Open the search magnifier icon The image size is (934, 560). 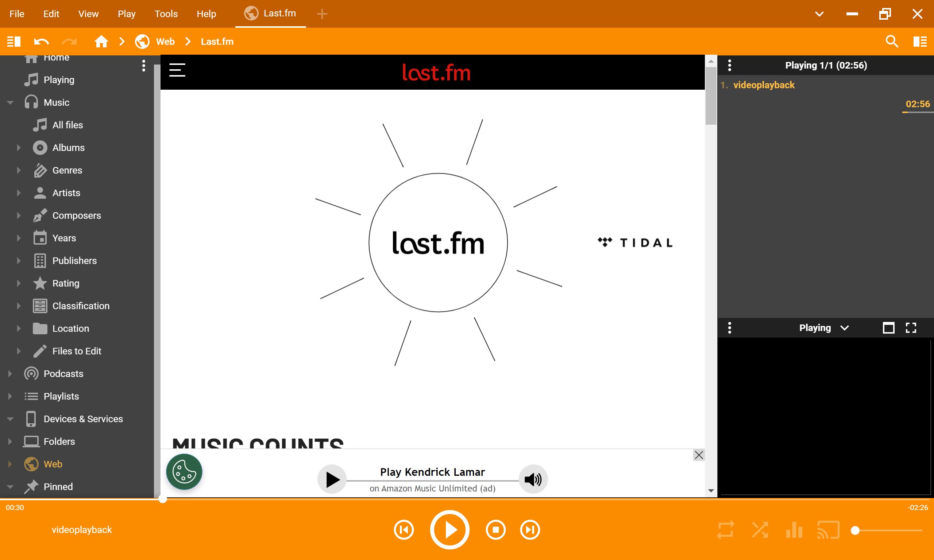[x=892, y=42]
